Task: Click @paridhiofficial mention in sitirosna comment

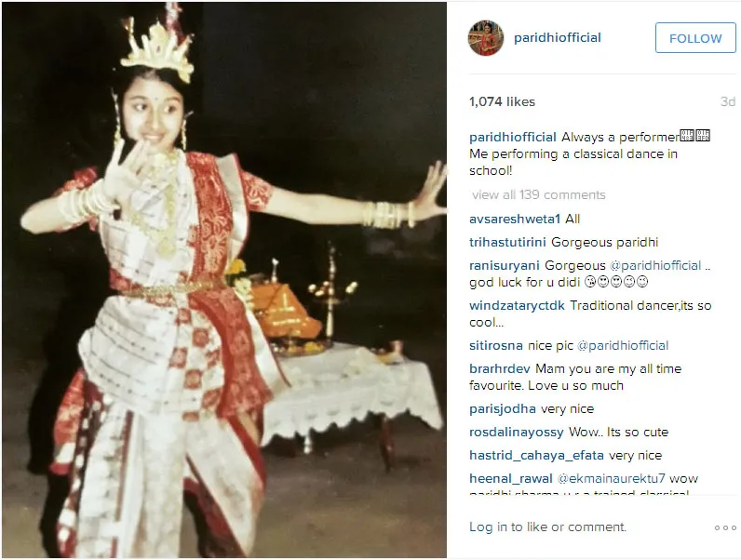Action: pyautogui.click(x=623, y=346)
